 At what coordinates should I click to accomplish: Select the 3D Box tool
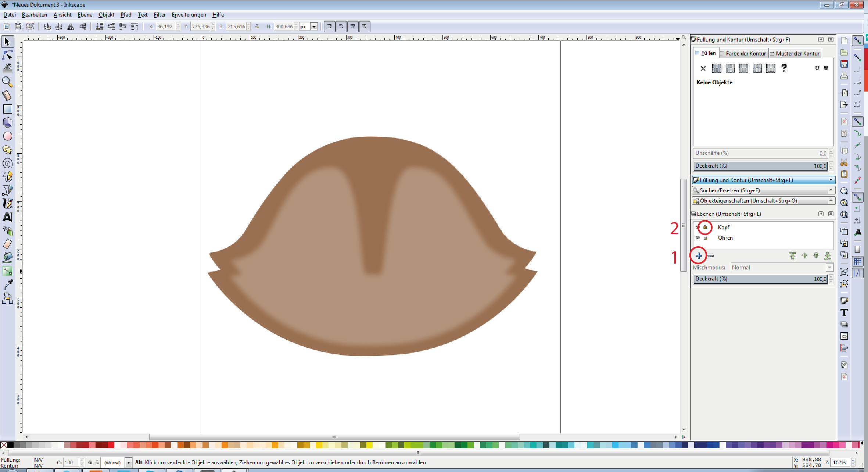click(x=7, y=122)
